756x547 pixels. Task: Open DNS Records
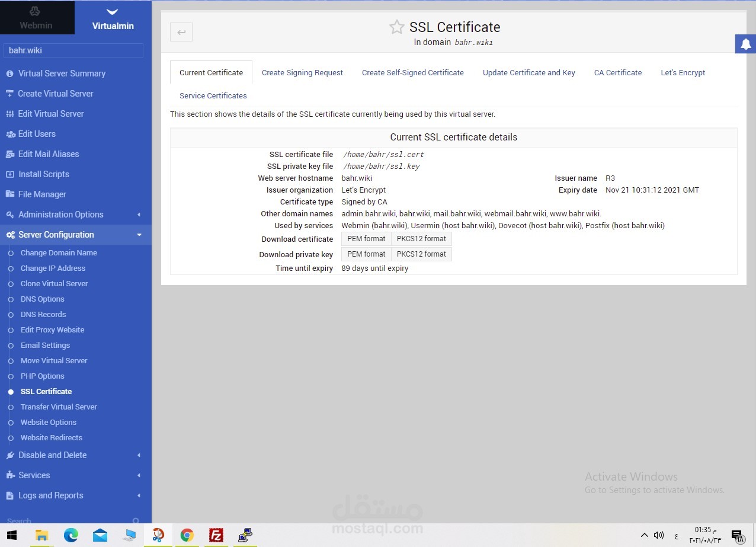point(43,315)
